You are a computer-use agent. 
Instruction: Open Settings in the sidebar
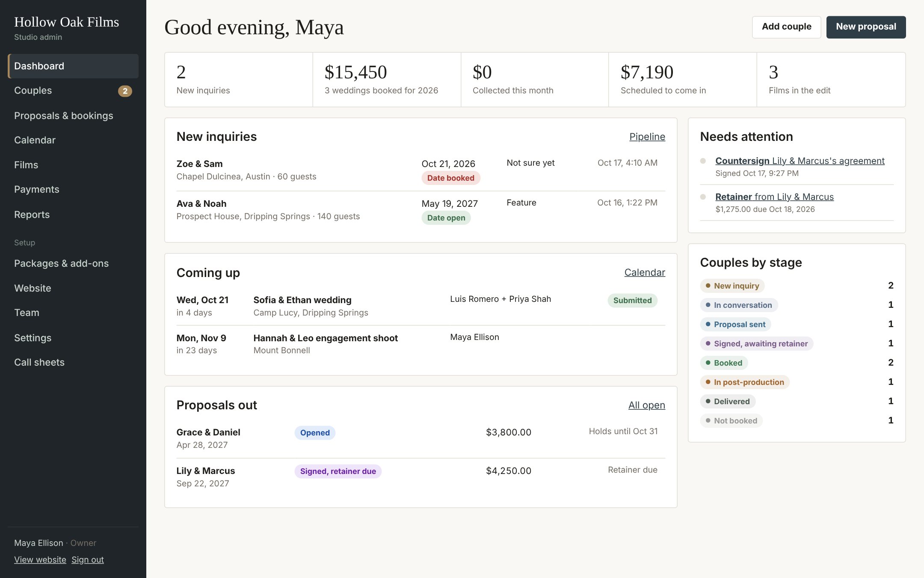tap(73, 338)
